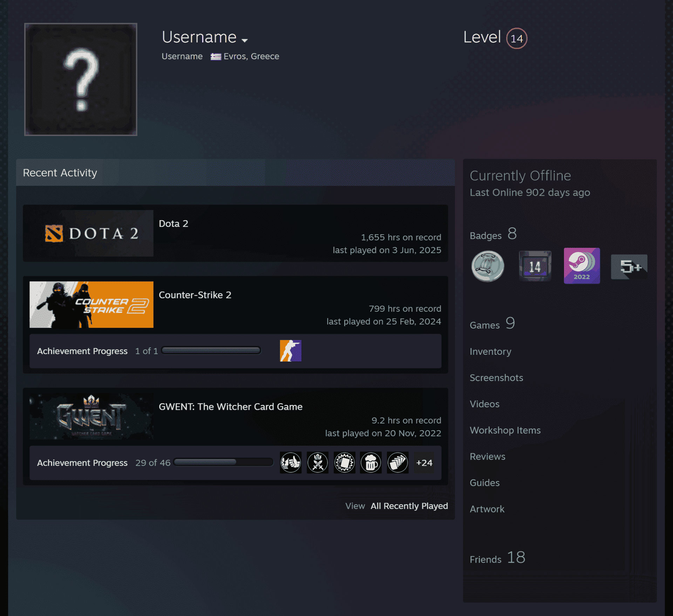Open the Dota 2 title link
The height and width of the screenshot is (616, 673).
(174, 224)
